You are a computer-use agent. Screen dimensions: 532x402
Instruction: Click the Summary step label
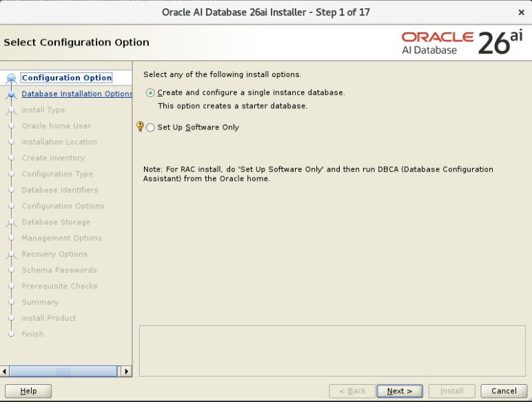coord(40,302)
